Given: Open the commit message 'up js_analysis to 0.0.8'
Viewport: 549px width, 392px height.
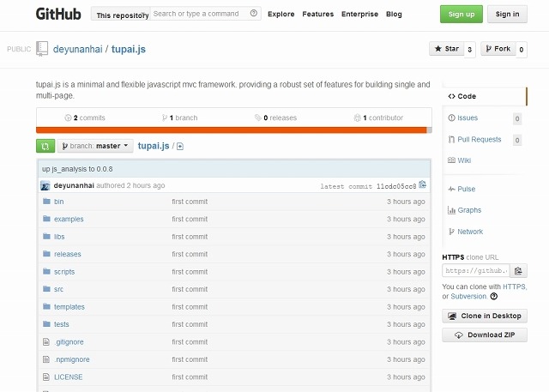Looking at the screenshot, I should point(77,169).
